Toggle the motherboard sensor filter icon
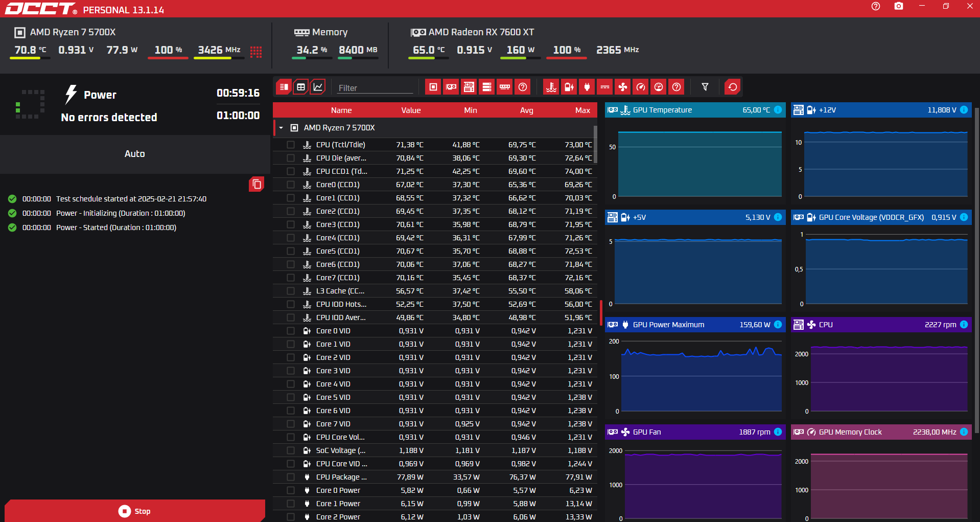The width and height of the screenshot is (980, 522). [x=469, y=87]
